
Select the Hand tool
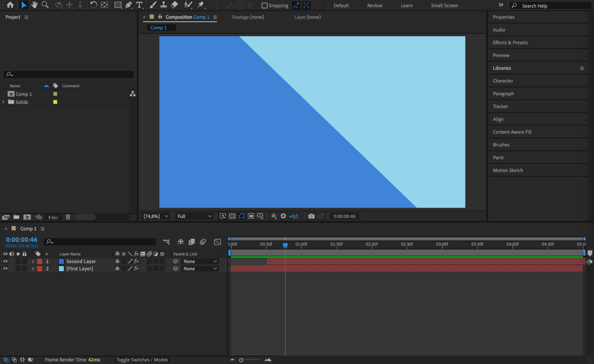pos(34,5)
